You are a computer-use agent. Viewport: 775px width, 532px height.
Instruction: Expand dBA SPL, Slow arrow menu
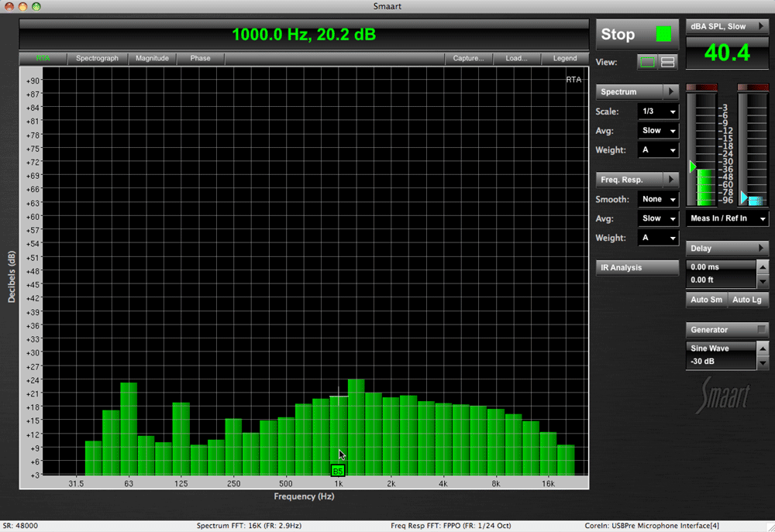(x=762, y=26)
